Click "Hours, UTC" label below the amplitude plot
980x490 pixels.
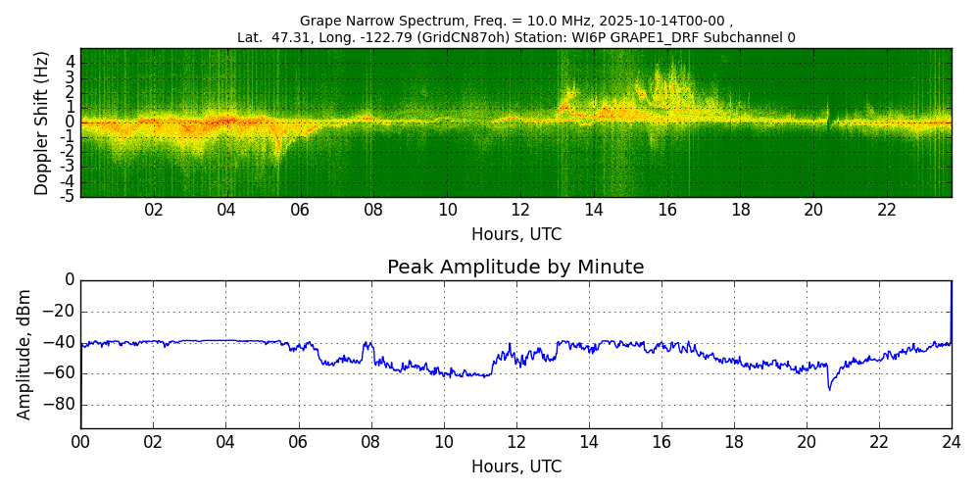[515, 467]
